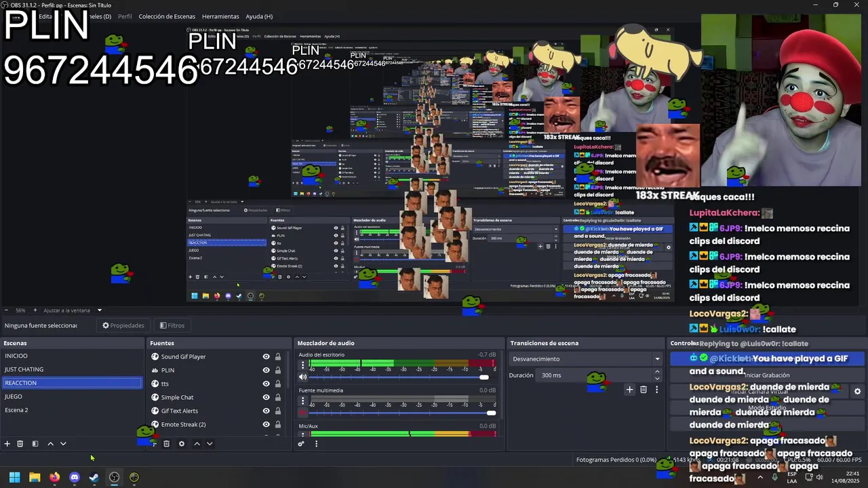Select the Escena 2 scene
868x488 pixels.
click(72, 410)
